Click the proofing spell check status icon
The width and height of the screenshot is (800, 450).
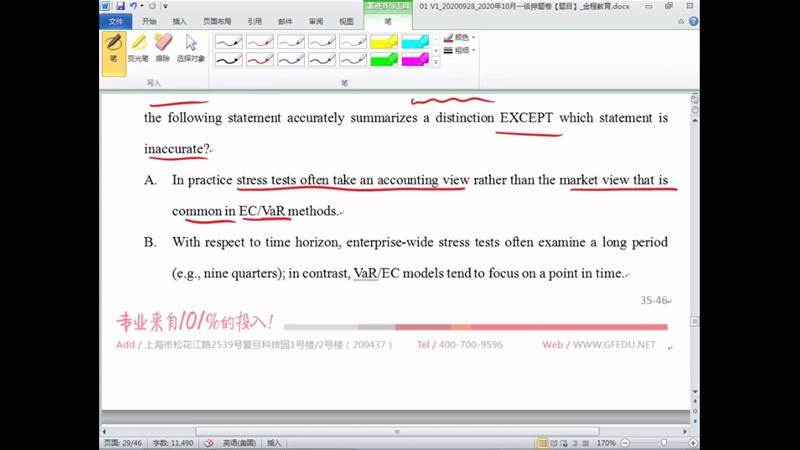click(x=209, y=443)
